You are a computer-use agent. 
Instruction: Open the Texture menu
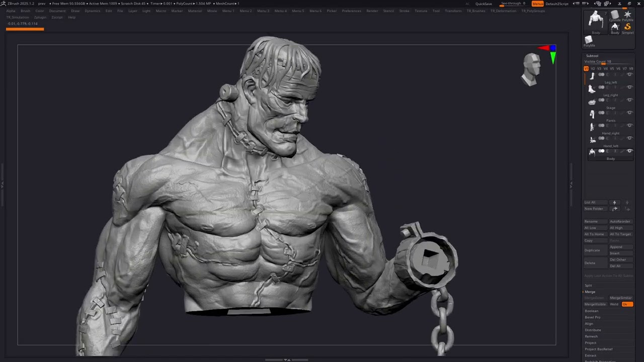tap(421, 11)
